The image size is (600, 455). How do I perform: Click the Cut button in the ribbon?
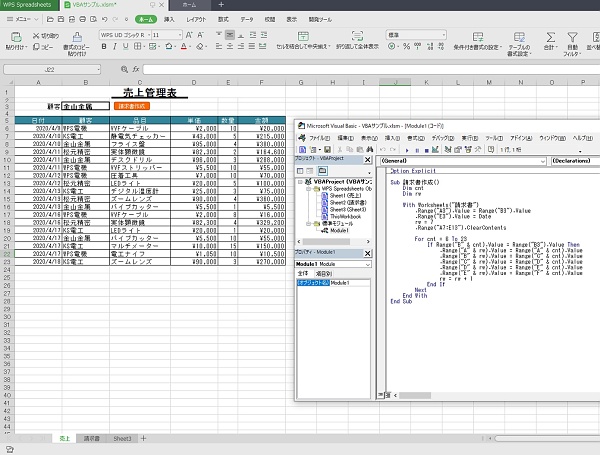pyautogui.click(x=46, y=36)
